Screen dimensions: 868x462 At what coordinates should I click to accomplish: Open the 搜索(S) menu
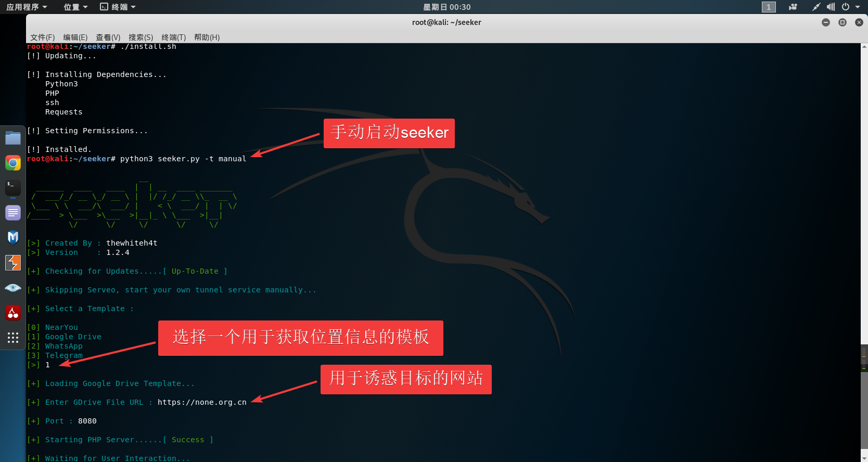coord(141,37)
